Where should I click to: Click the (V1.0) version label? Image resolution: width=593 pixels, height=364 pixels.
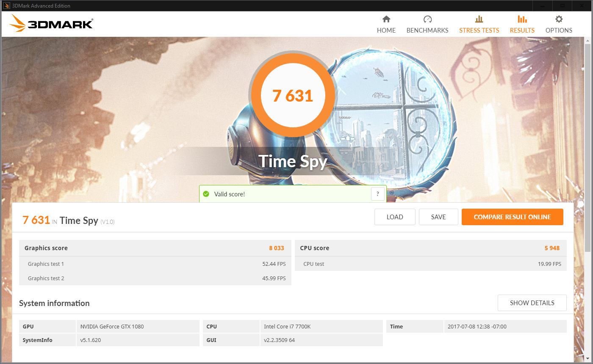click(x=108, y=222)
